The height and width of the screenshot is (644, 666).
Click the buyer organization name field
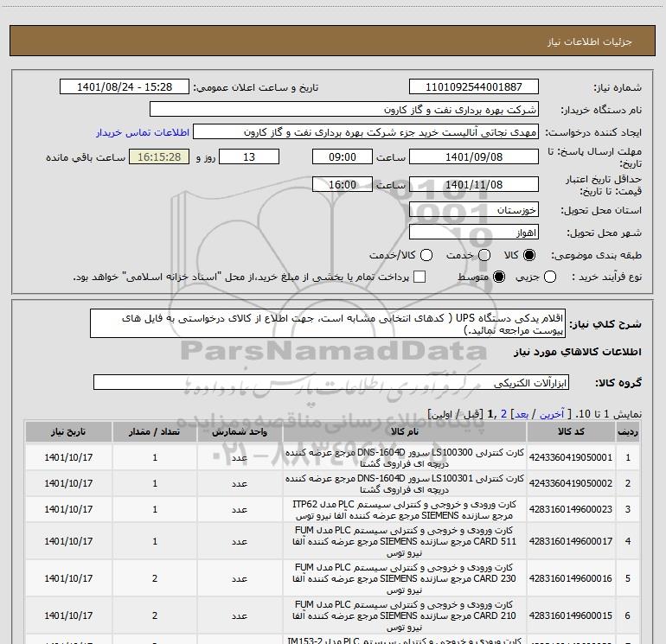(x=344, y=110)
